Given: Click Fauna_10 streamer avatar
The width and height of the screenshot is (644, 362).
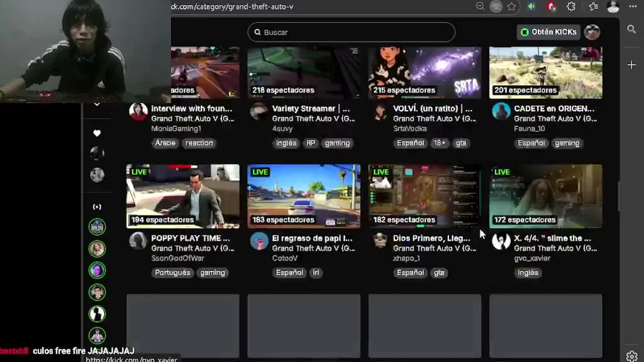Looking at the screenshot, I should coord(501,111).
